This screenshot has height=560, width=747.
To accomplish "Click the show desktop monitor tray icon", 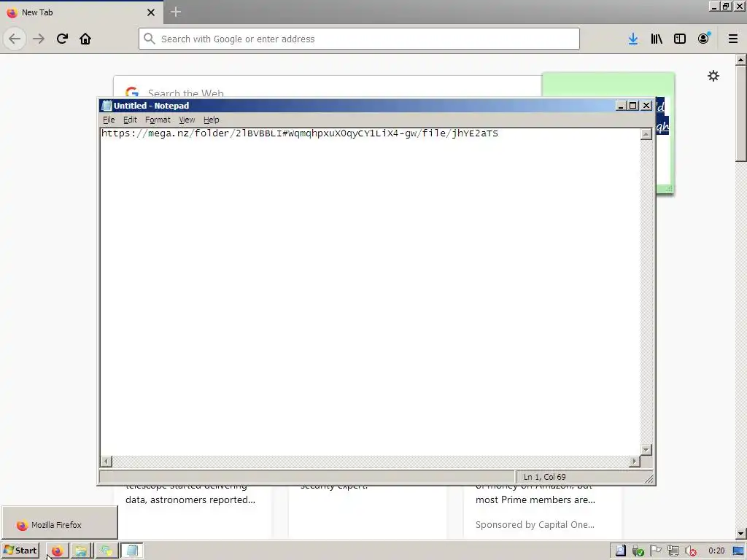I will coord(738,551).
